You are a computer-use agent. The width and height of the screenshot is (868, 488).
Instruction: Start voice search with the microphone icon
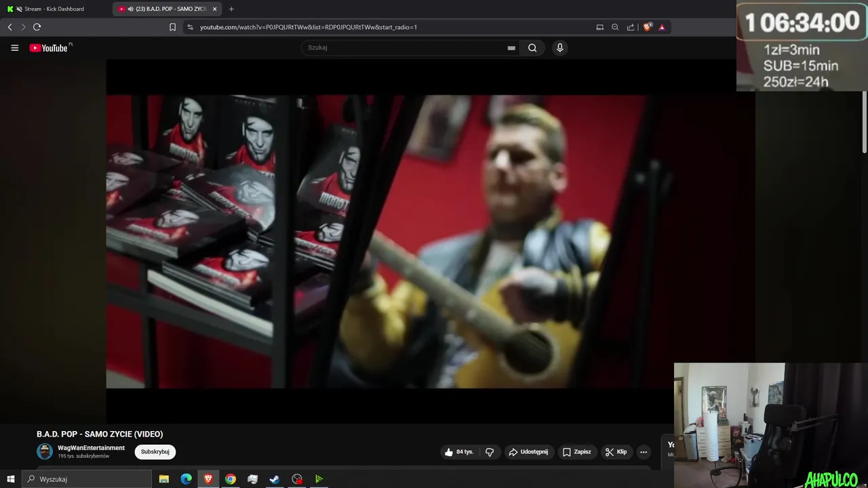click(559, 47)
